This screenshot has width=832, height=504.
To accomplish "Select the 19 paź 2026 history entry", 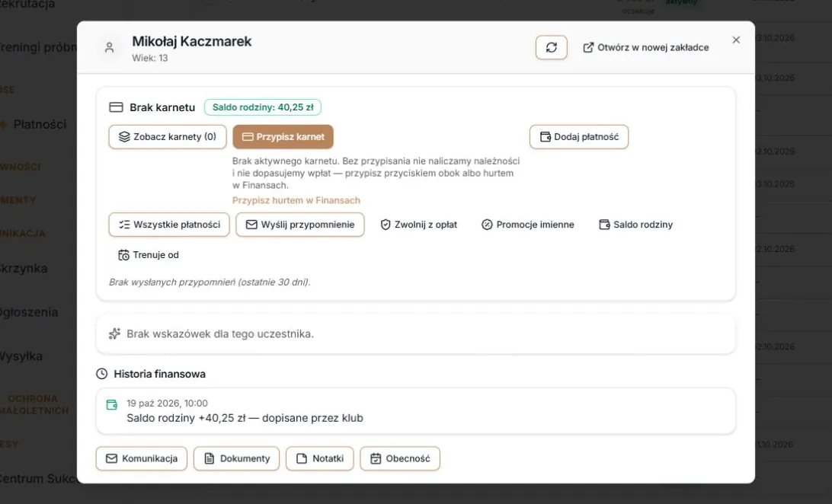I will (x=416, y=410).
